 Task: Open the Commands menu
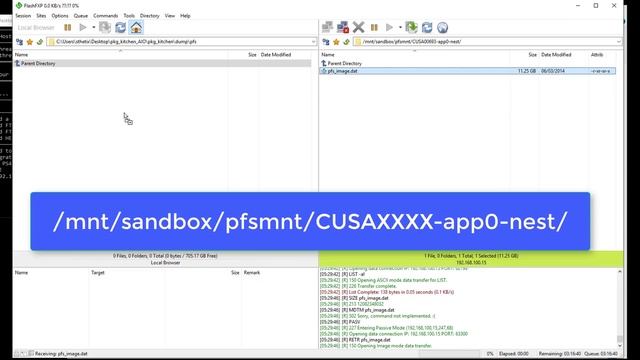(x=106, y=16)
